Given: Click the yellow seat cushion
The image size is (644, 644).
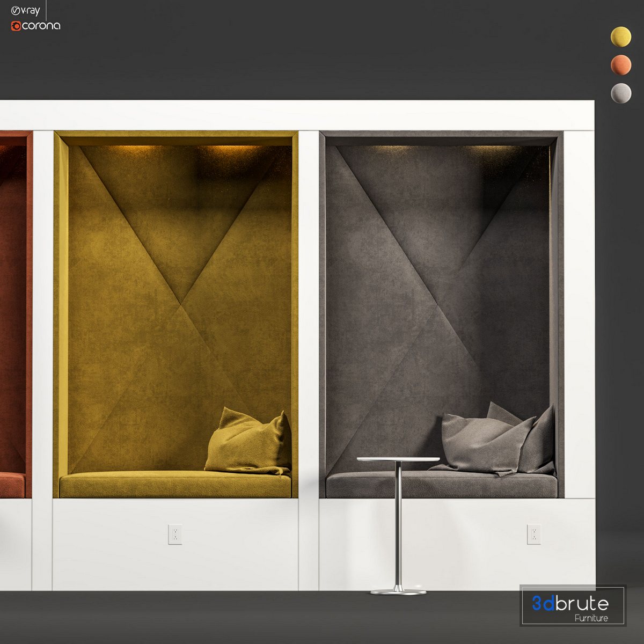Looking at the screenshot, I should tap(175, 485).
